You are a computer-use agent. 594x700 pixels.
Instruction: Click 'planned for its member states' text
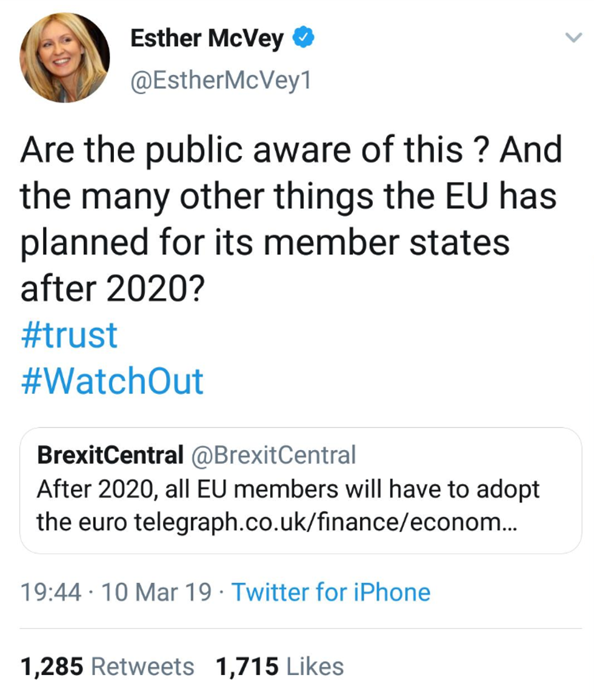[264, 243]
